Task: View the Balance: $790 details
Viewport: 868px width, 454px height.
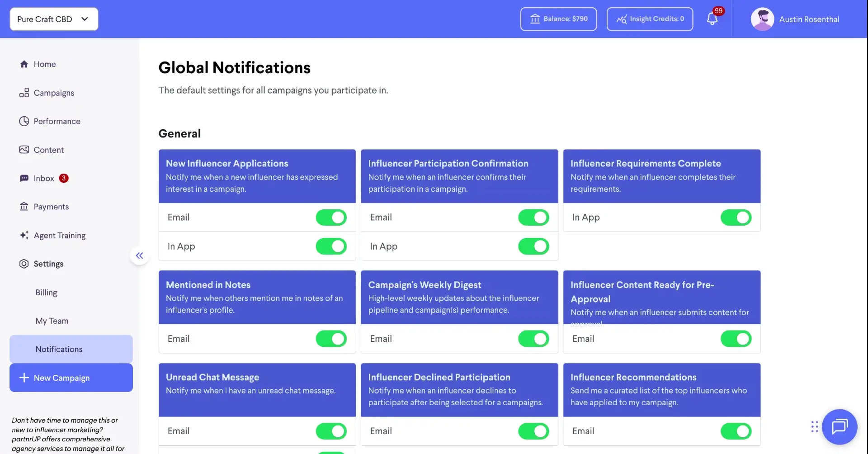Action: point(558,19)
